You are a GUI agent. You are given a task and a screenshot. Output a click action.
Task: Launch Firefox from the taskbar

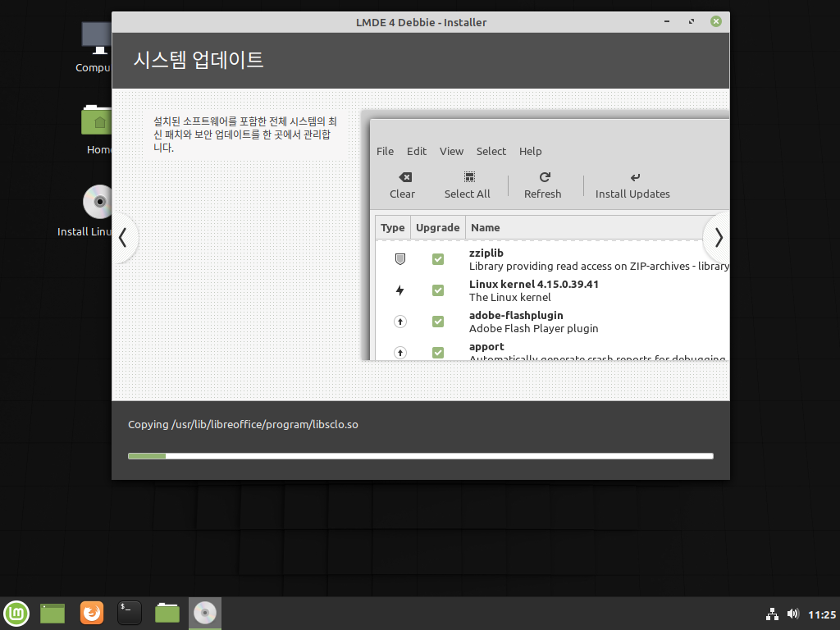point(92,613)
